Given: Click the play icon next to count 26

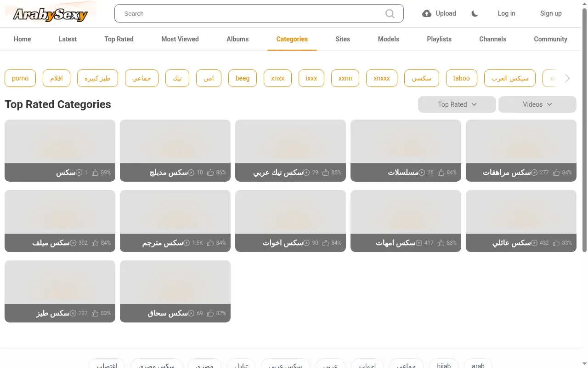Looking at the screenshot, I should tap(421, 172).
